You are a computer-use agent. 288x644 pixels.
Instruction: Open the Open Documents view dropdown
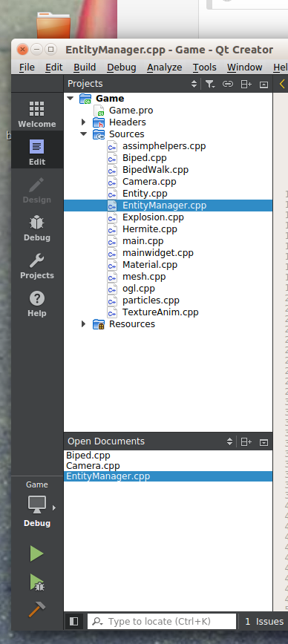pos(229,441)
